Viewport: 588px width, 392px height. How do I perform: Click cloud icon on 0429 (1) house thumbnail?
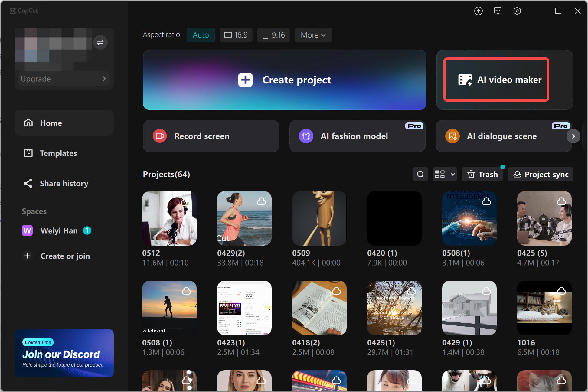(486, 291)
